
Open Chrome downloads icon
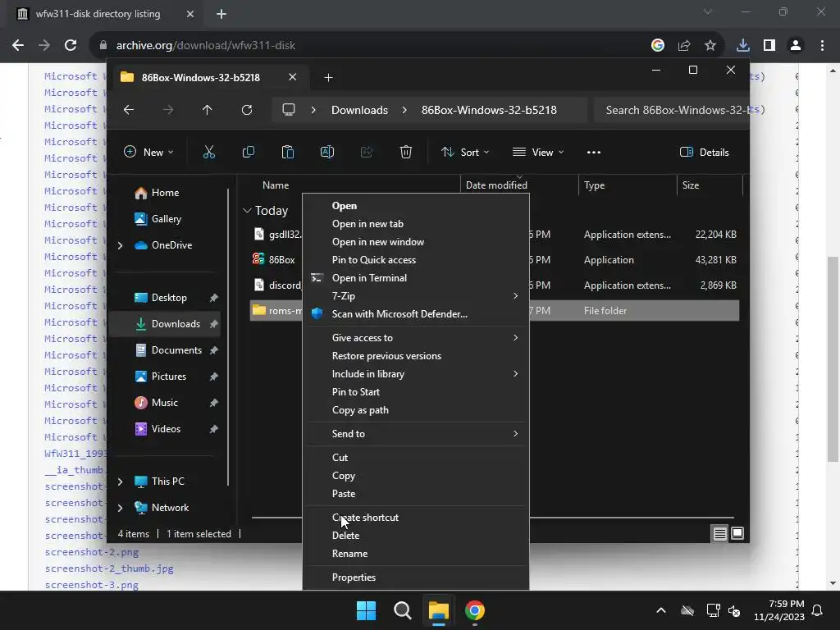[x=743, y=46]
